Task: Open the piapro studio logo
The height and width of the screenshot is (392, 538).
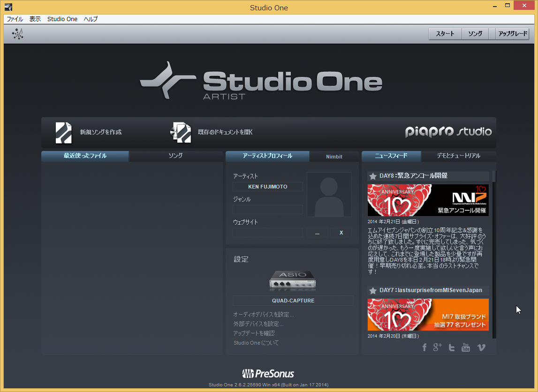Action: [448, 132]
